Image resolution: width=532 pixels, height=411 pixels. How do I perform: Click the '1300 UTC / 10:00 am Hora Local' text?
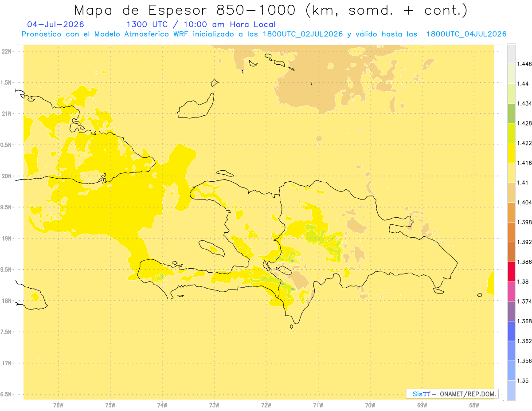(x=201, y=24)
